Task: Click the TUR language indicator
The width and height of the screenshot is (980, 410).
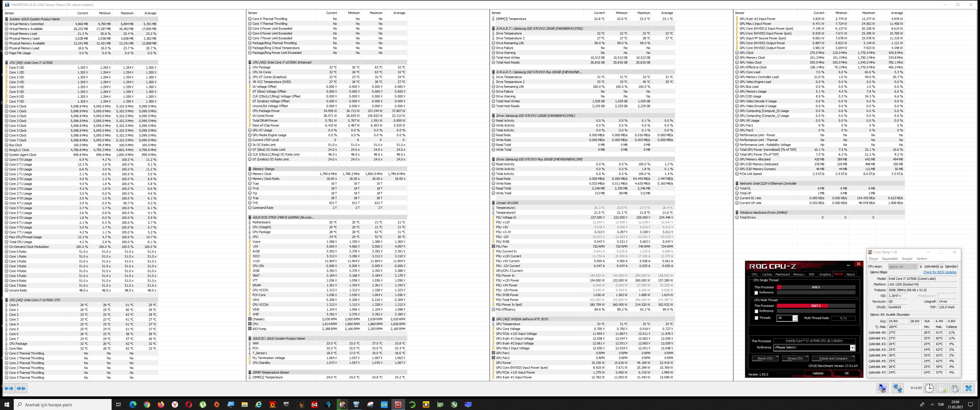Action: [941, 405]
